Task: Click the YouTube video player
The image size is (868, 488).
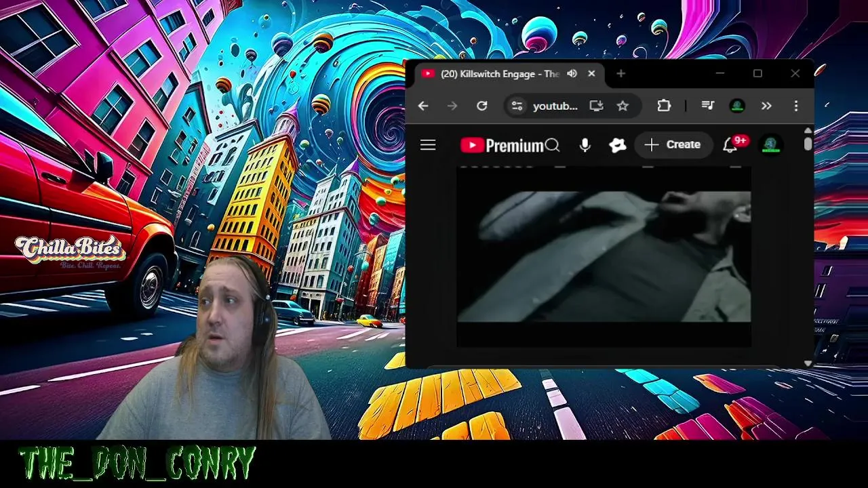Action: [604, 257]
